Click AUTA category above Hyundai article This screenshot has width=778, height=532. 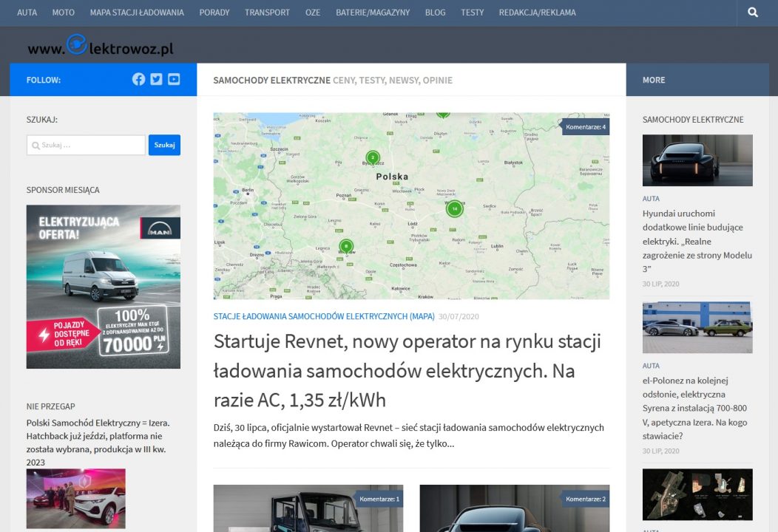[x=651, y=199]
